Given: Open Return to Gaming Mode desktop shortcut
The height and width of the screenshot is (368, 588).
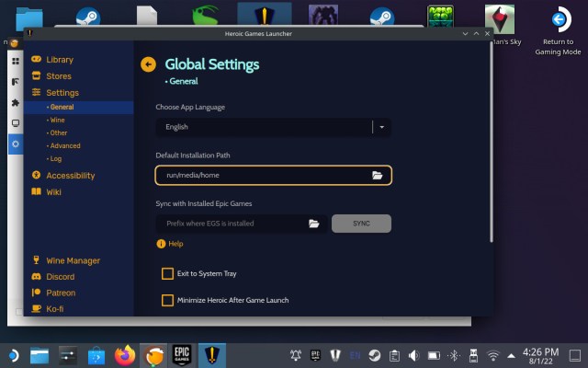Looking at the screenshot, I should 558,30.
